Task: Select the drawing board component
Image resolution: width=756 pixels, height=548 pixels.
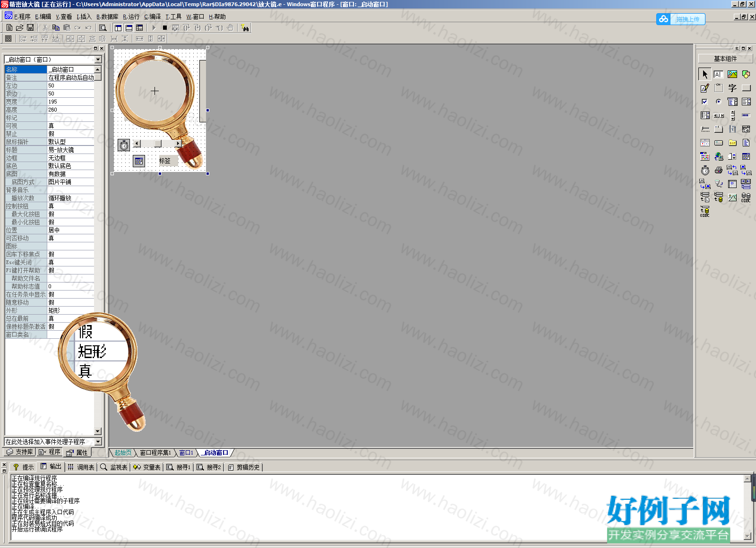Action: click(705, 88)
